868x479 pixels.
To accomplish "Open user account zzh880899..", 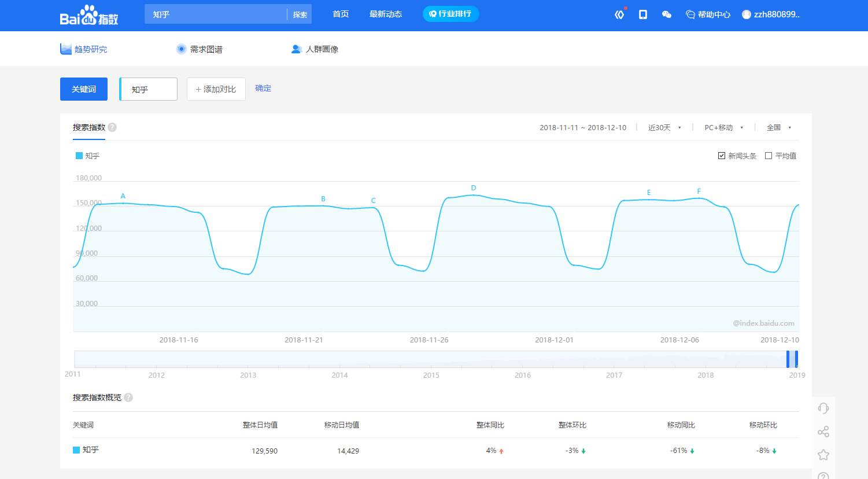I will tap(771, 14).
